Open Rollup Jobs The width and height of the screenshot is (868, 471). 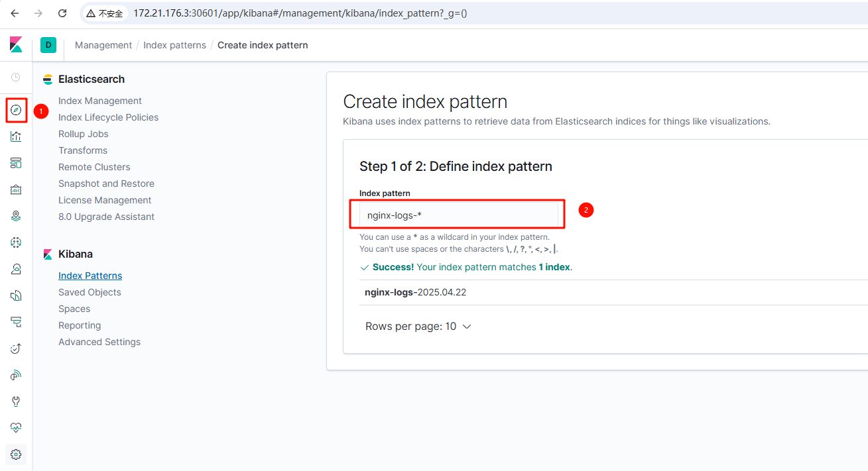coord(84,134)
